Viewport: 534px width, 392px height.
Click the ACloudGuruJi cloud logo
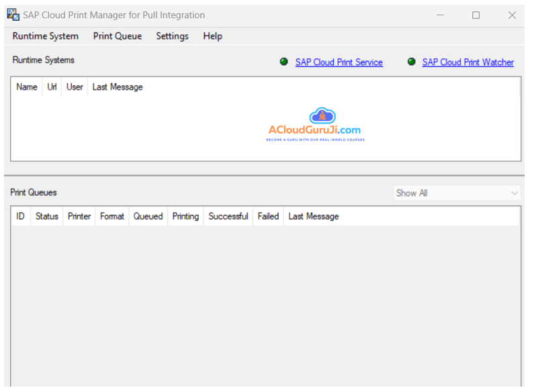point(322,116)
